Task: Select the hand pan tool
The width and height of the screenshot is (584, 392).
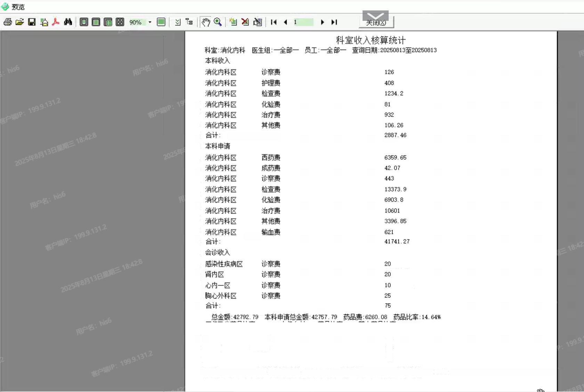Action: (206, 22)
